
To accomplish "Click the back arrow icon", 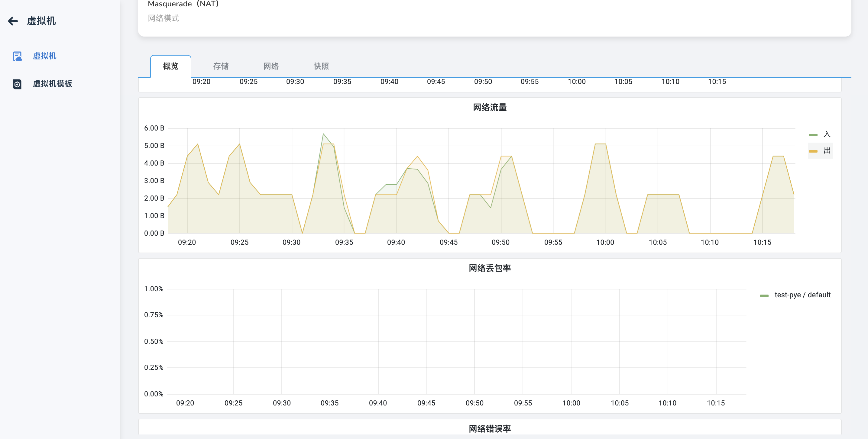I will click(x=13, y=21).
